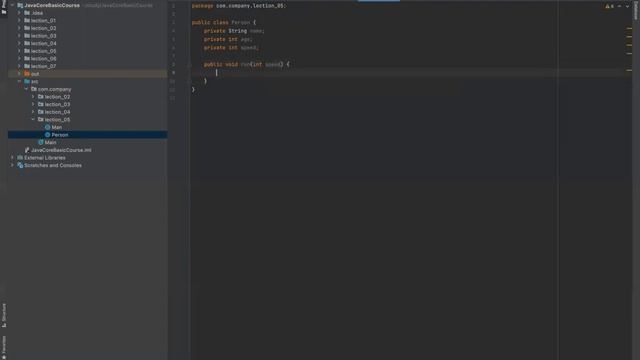Collapse the com.company package
This screenshot has width=640, height=360.
pyautogui.click(x=26, y=89)
